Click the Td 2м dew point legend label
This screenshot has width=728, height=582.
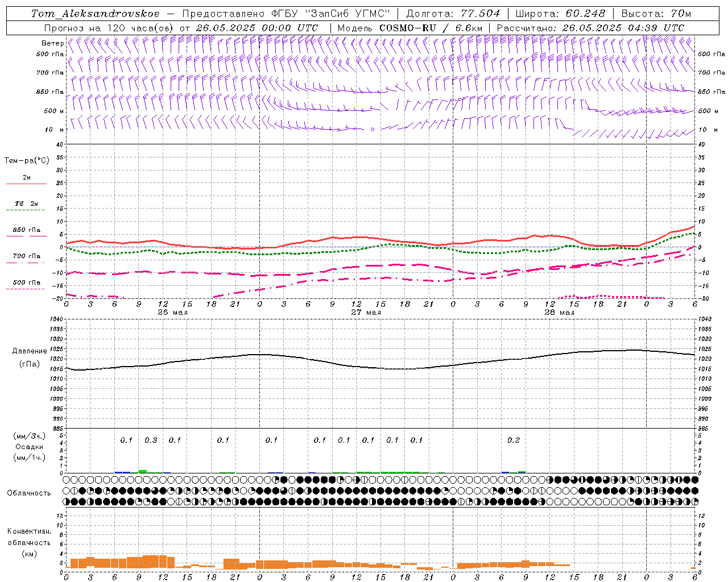click(27, 203)
